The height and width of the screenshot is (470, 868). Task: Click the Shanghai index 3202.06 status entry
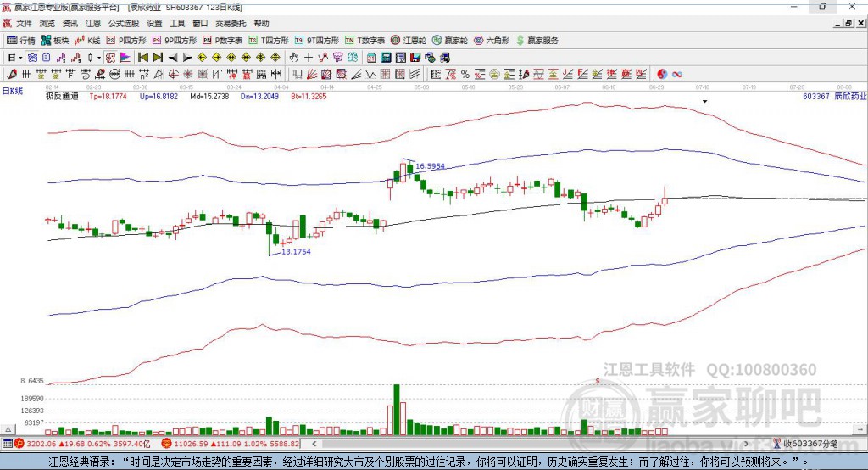[x=82, y=444]
